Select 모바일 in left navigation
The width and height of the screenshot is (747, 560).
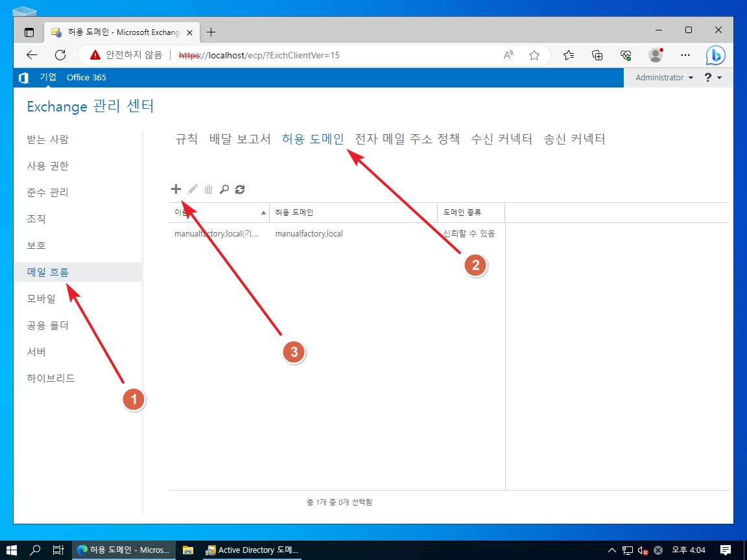(41, 299)
